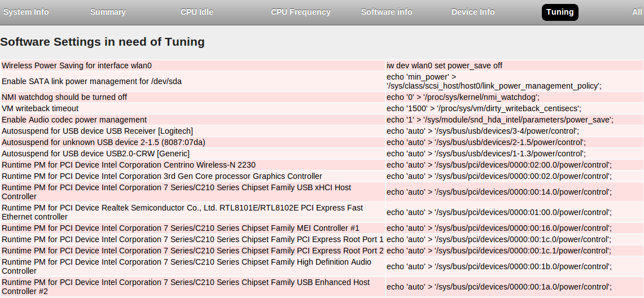Screen dimensions: 644x298
Task: Click the Software Settings in need of Tuning heading
Action: point(102,42)
